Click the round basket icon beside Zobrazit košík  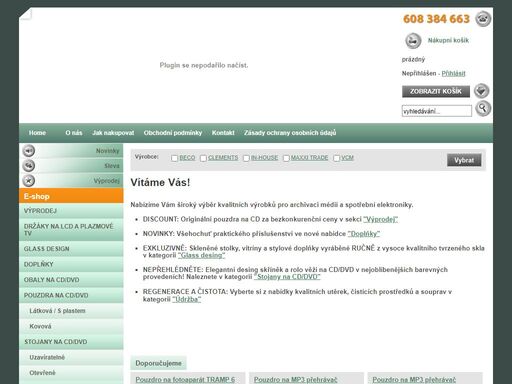coord(482,91)
